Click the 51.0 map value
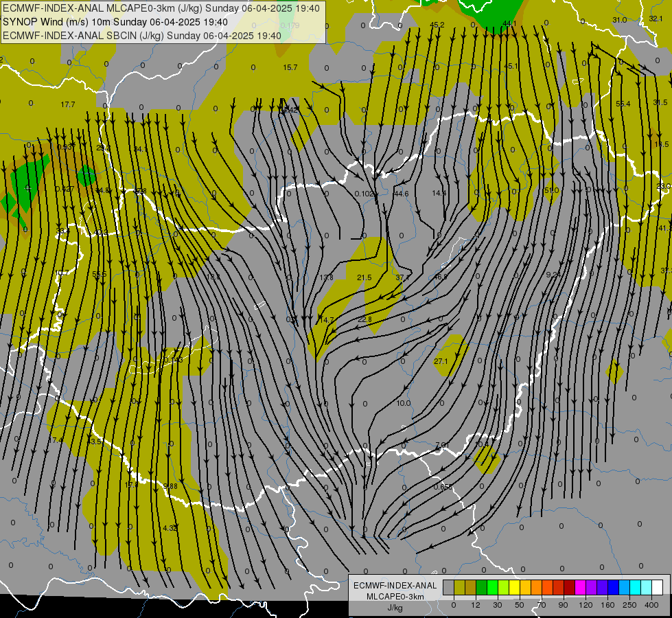The height and width of the screenshot is (618, 672). (552, 190)
